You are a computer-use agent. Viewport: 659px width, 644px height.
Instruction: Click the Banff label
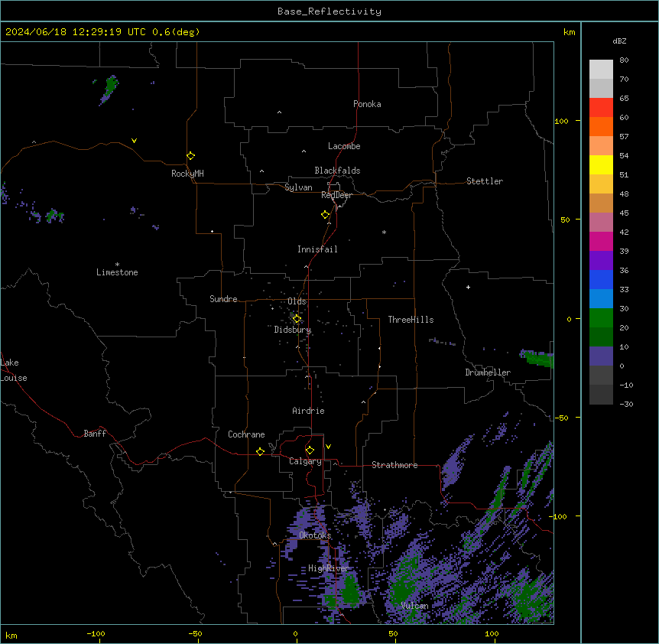[95, 434]
